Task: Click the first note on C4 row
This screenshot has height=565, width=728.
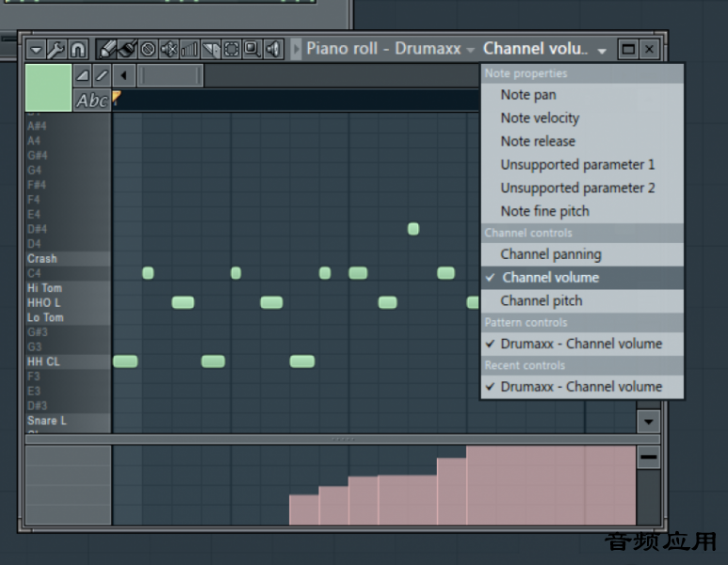Action: click(x=148, y=273)
